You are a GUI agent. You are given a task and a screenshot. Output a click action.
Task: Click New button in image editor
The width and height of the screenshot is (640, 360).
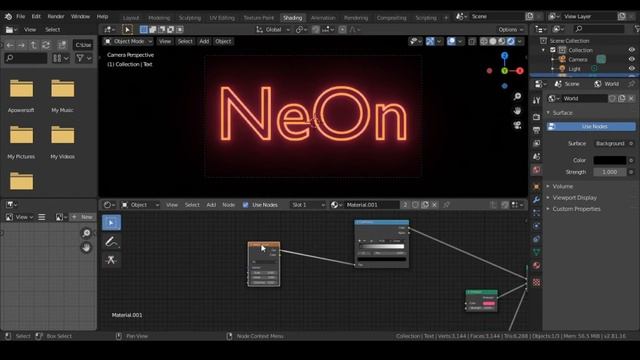tap(83, 217)
